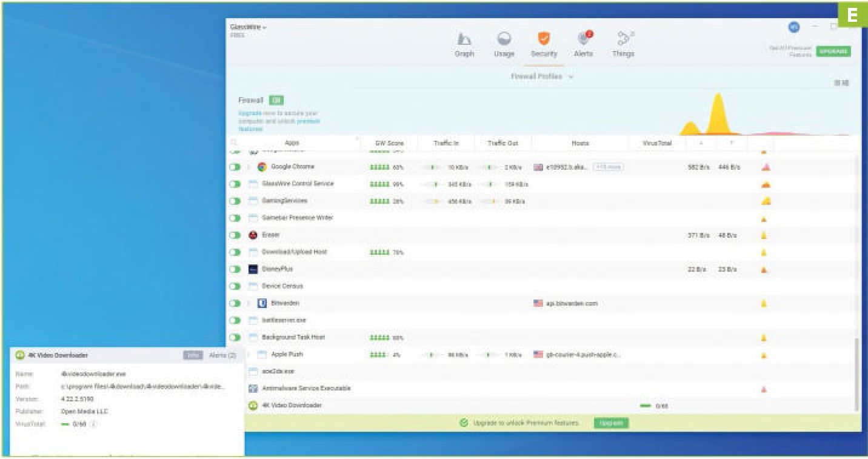Select the Security shield icon

point(544,39)
